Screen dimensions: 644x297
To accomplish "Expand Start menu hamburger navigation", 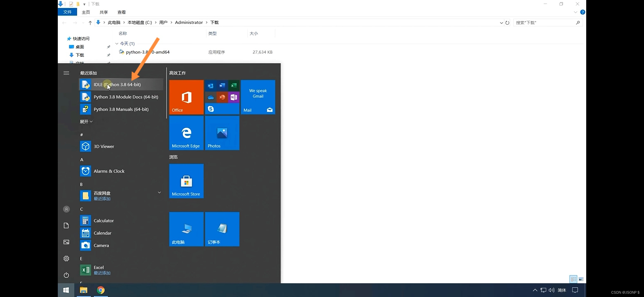I will (66, 73).
